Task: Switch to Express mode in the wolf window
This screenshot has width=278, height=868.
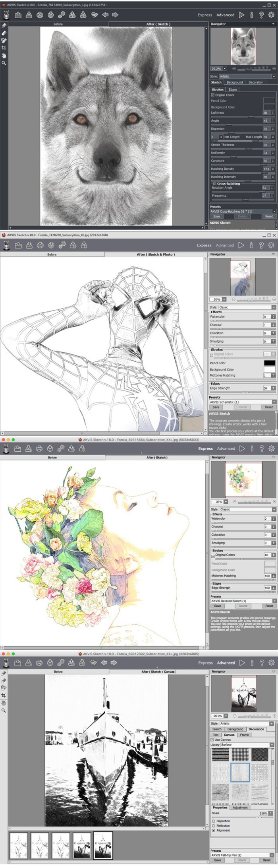Action: (205, 15)
